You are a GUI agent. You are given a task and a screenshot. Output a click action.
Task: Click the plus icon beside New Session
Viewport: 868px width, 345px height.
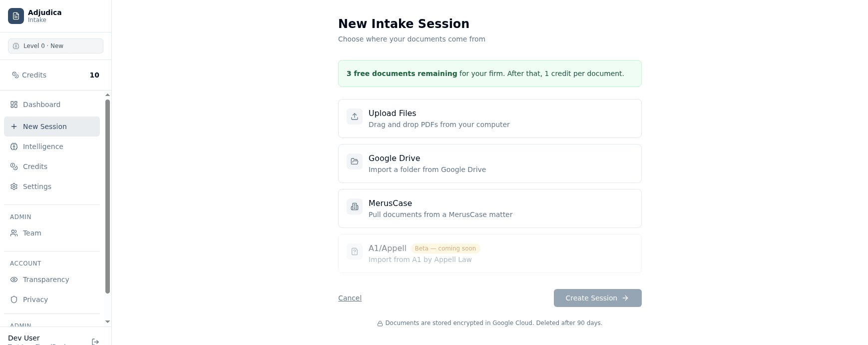point(14,126)
